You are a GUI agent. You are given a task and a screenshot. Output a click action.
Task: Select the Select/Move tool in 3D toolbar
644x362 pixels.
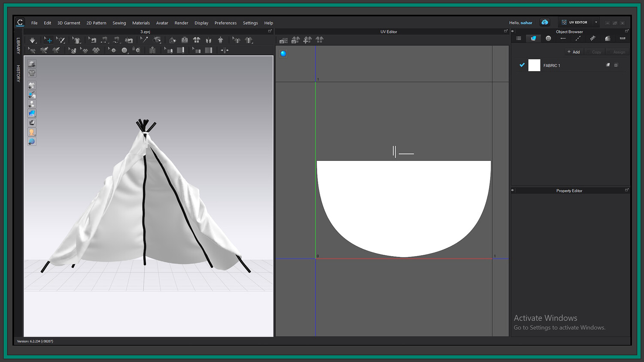pyautogui.click(x=49, y=40)
